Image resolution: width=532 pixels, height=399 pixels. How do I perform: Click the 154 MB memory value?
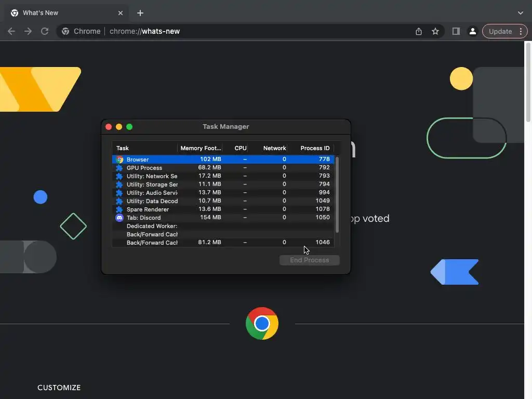click(210, 217)
